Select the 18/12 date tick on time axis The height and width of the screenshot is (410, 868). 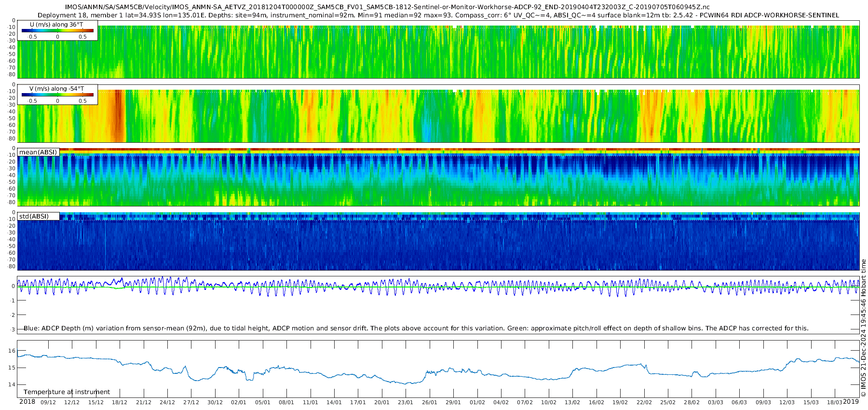pos(120,402)
